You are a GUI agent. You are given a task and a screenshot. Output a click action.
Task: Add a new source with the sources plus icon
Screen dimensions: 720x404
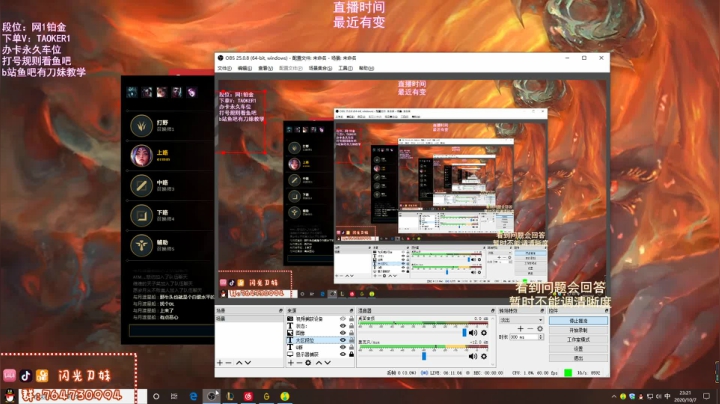pos(290,363)
